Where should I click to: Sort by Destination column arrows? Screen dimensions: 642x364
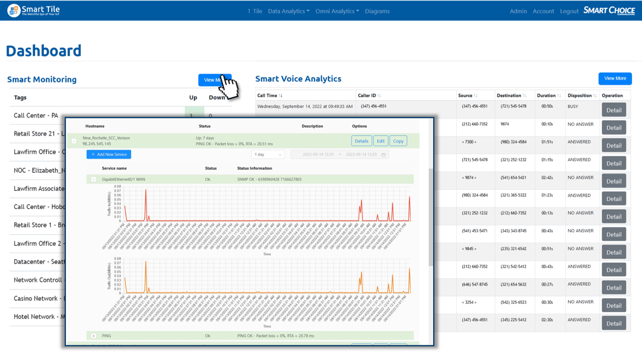click(x=524, y=96)
